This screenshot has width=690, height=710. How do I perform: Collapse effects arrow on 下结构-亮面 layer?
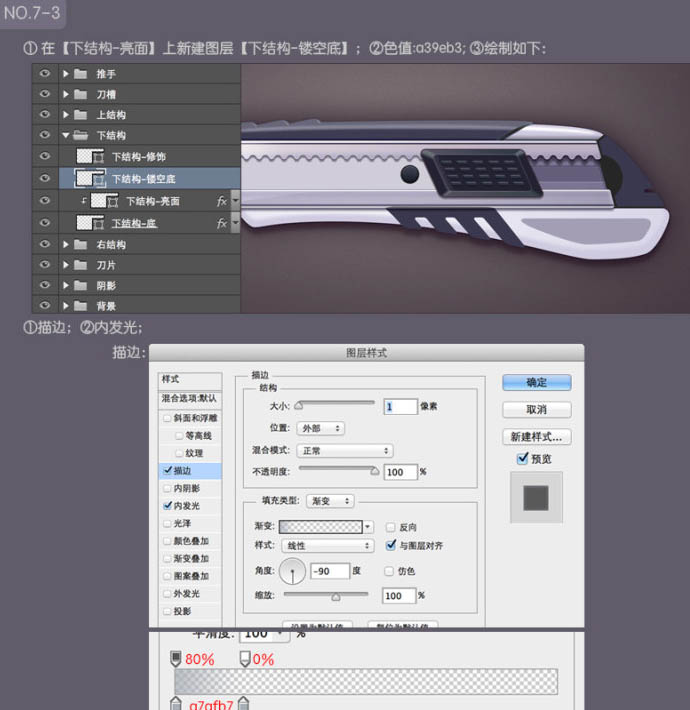pyautogui.click(x=235, y=201)
